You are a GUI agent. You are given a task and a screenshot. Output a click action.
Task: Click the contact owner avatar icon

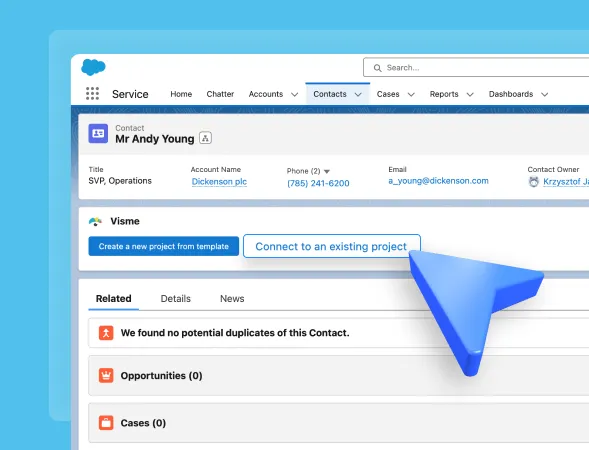pyautogui.click(x=533, y=182)
